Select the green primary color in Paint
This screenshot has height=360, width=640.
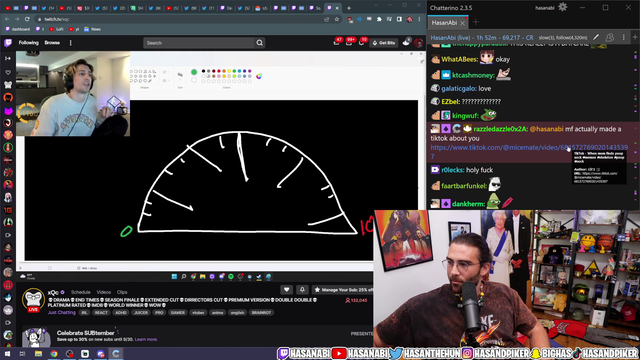[194, 72]
